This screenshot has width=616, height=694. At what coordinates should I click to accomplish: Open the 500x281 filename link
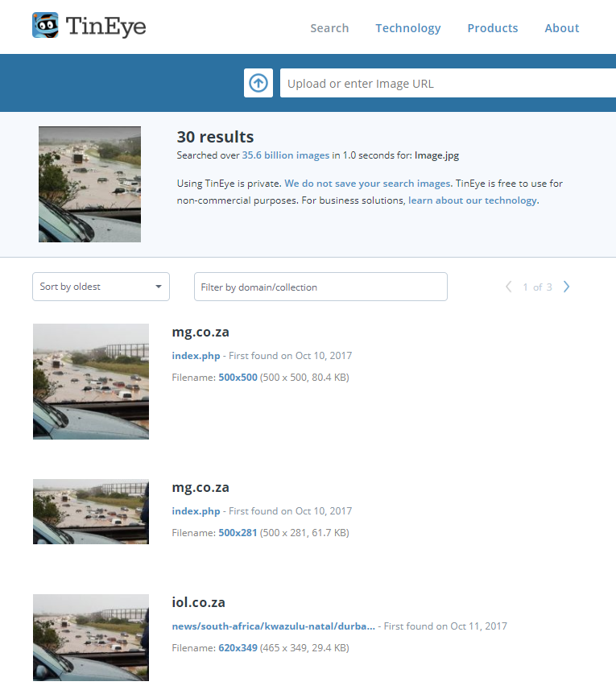[238, 533]
